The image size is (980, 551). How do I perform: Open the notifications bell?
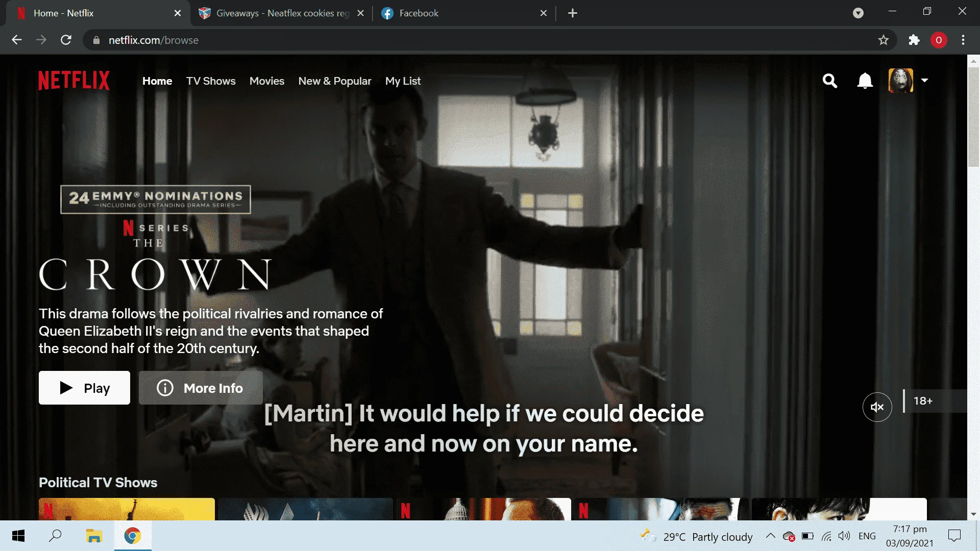[865, 81]
